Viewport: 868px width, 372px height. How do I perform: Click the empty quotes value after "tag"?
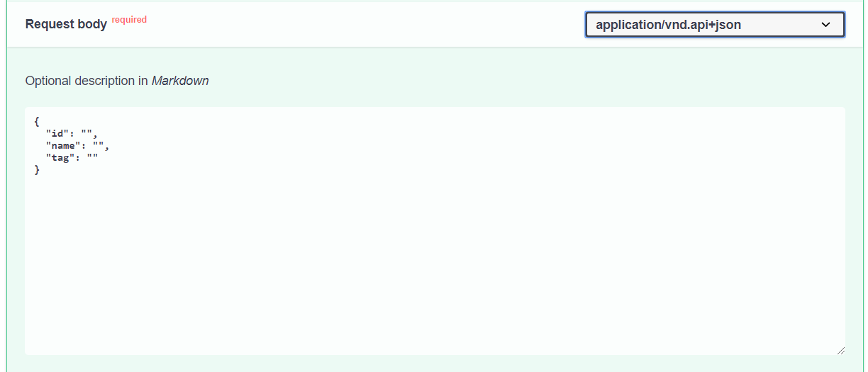[91, 158]
